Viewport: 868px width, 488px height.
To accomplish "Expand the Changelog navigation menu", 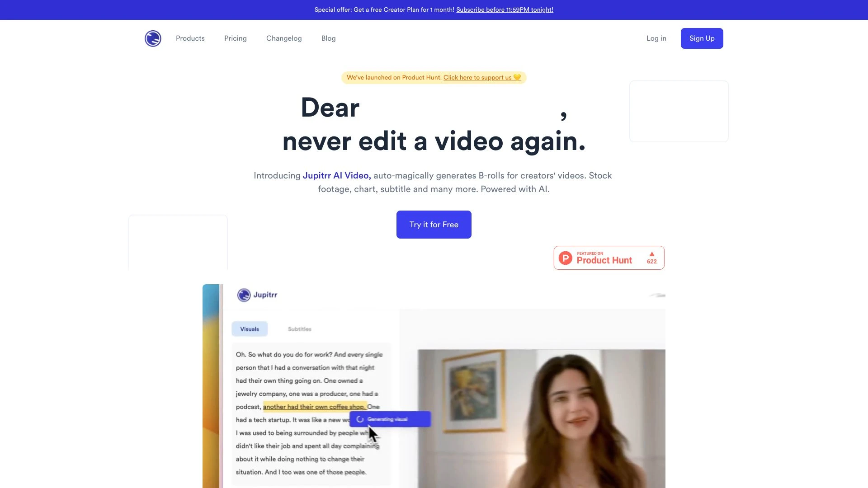I will pyautogui.click(x=284, y=38).
